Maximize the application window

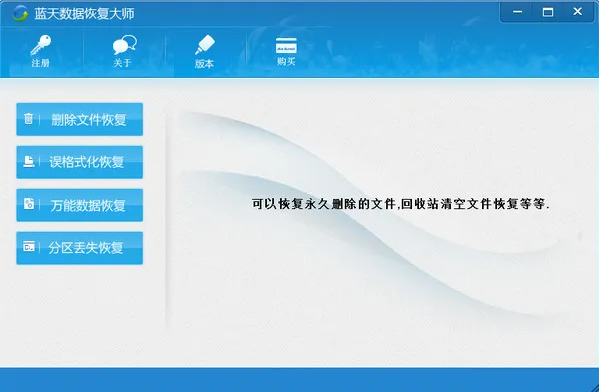pyautogui.click(x=548, y=12)
